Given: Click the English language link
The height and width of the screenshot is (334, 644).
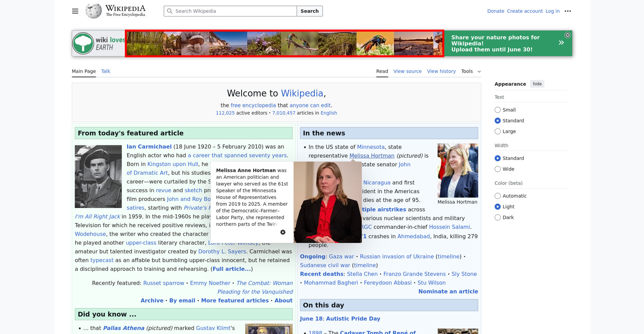Looking at the screenshot, I should [329, 113].
